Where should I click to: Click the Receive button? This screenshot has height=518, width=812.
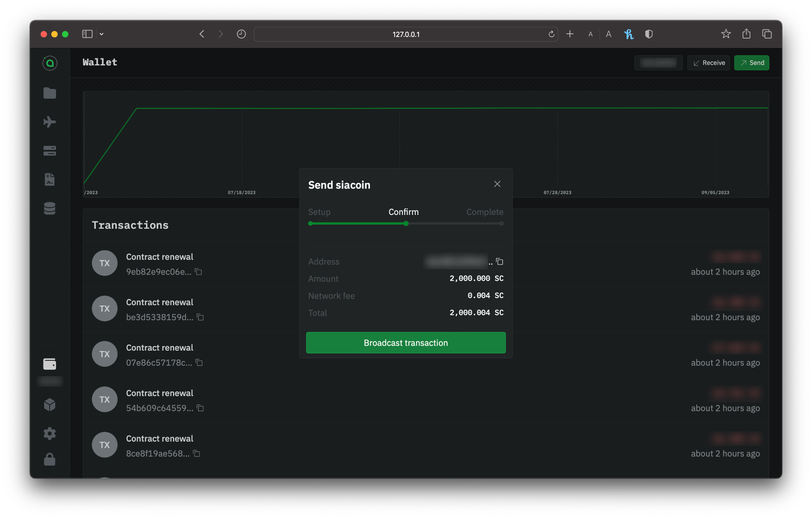pyautogui.click(x=708, y=63)
